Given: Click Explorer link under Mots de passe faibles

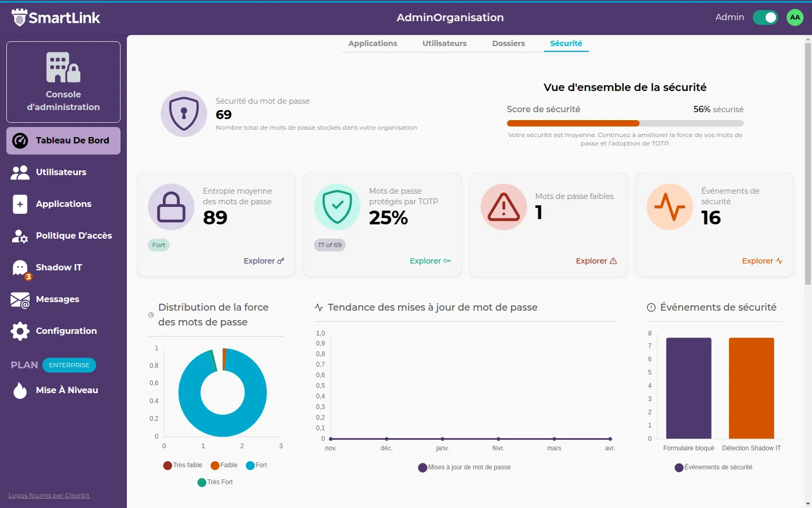Looking at the screenshot, I should point(596,261).
